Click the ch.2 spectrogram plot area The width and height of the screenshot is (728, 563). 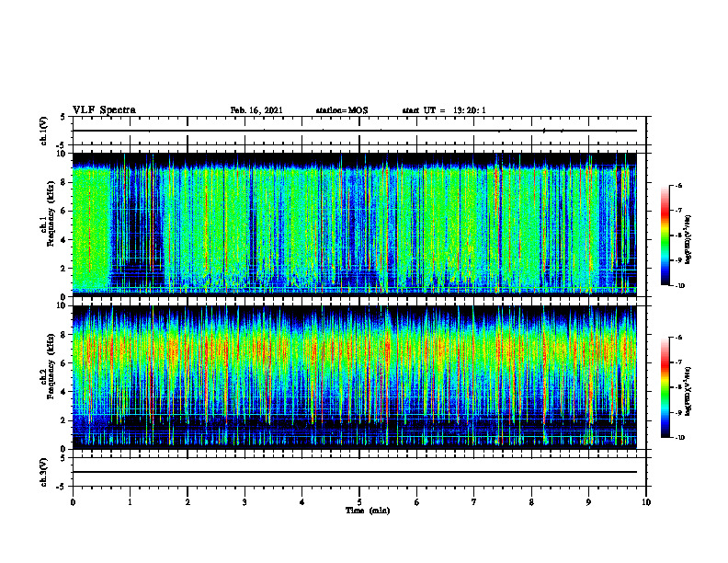coord(355,377)
